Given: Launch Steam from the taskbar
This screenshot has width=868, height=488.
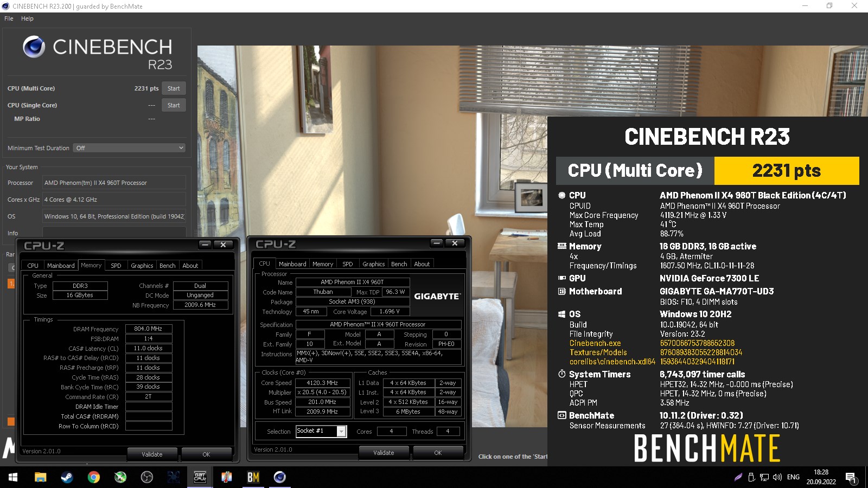Looking at the screenshot, I should [67, 477].
